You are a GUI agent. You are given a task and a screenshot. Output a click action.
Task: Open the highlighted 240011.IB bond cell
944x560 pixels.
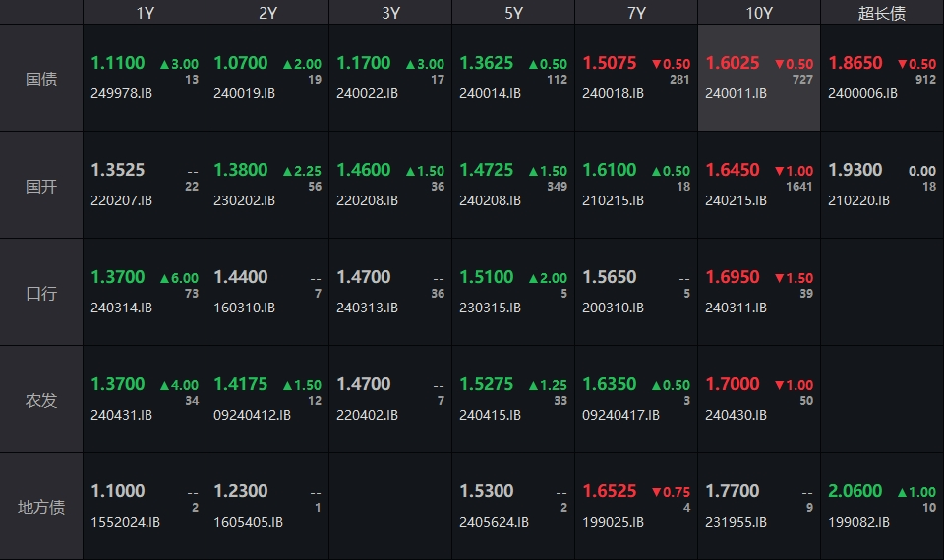click(x=759, y=79)
